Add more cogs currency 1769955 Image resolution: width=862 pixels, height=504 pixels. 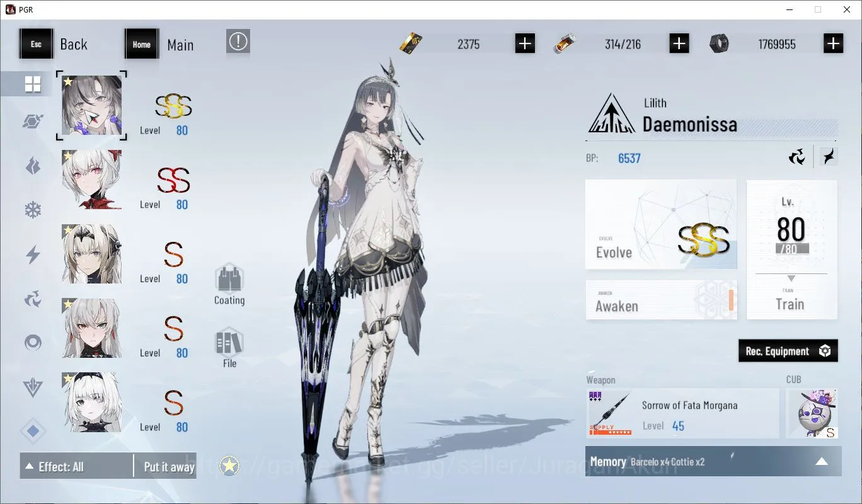(833, 43)
